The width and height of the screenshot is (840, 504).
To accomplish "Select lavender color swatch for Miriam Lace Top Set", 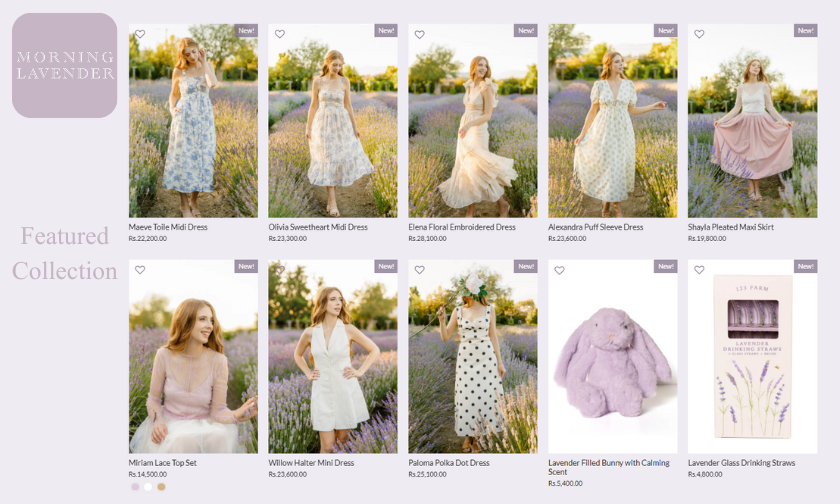I will pos(135,487).
